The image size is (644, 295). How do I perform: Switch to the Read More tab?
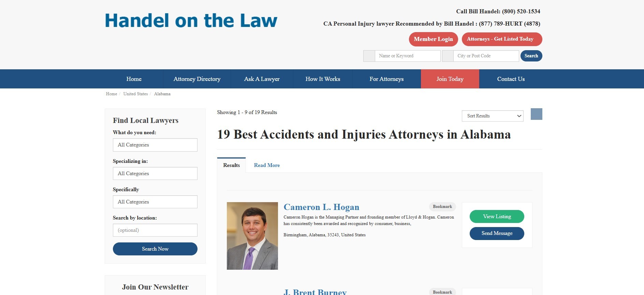(267, 165)
